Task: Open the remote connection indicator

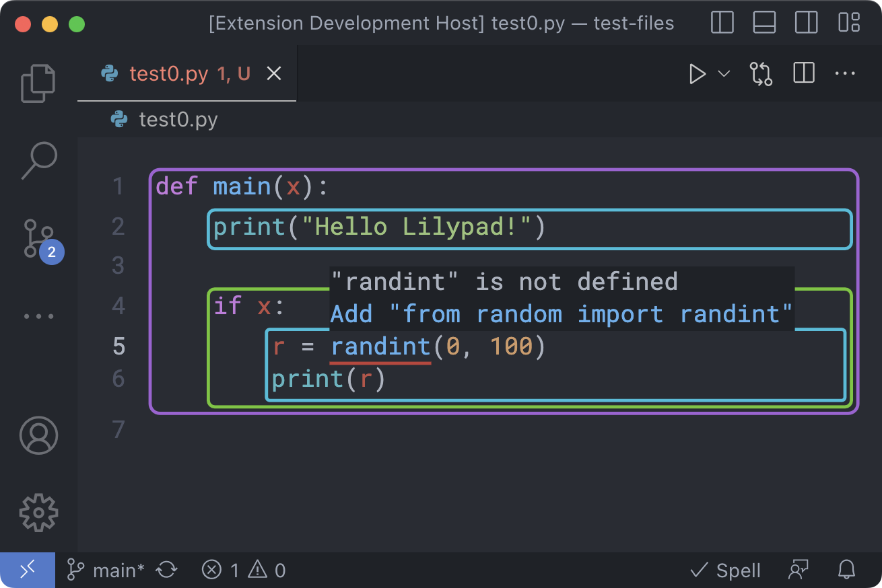Action: click(x=26, y=570)
